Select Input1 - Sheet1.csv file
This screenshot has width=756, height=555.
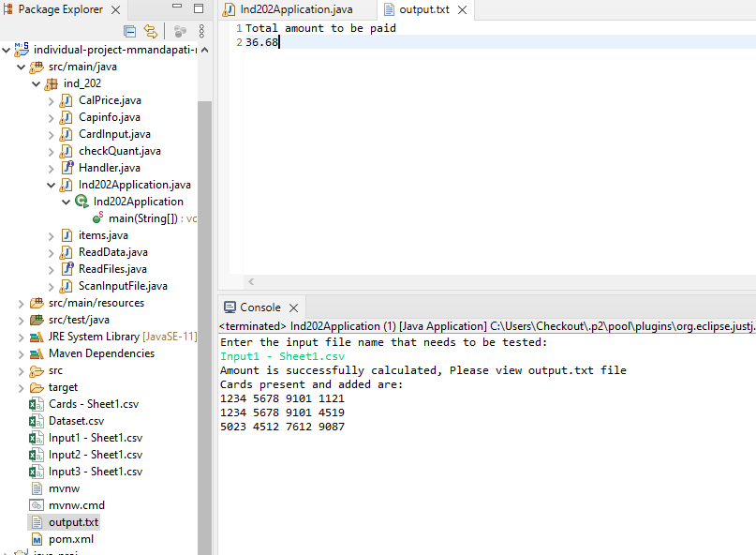click(96, 438)
